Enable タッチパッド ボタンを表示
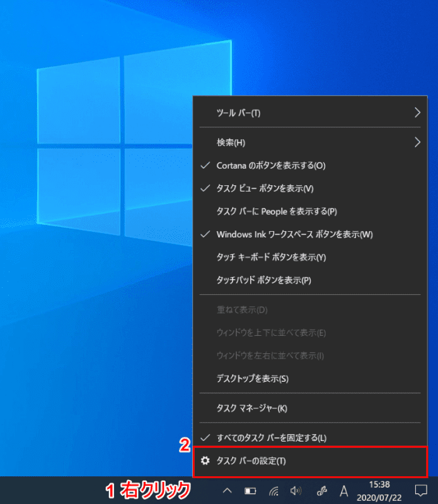Image resolution: width=438 pixels, height=504 pixels. (310, 280)
